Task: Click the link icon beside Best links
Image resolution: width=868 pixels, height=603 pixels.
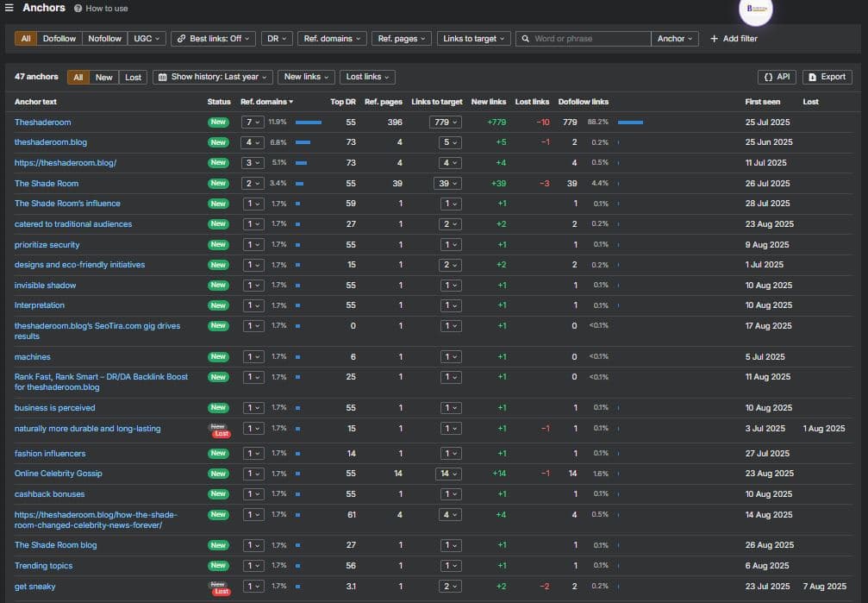Action: pyautogui.click(x=181, y=39)
